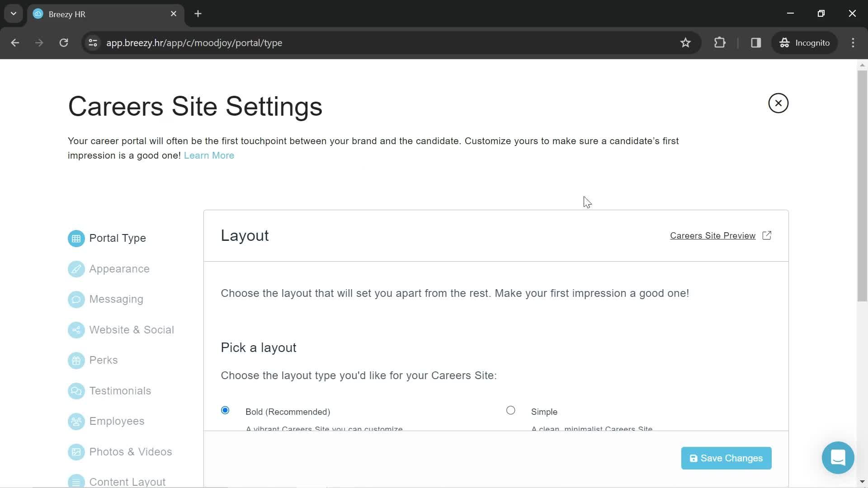Click the Employees sidebar icon
The width and height of the screenshot is (868, 488).
[x=75, y=421]
